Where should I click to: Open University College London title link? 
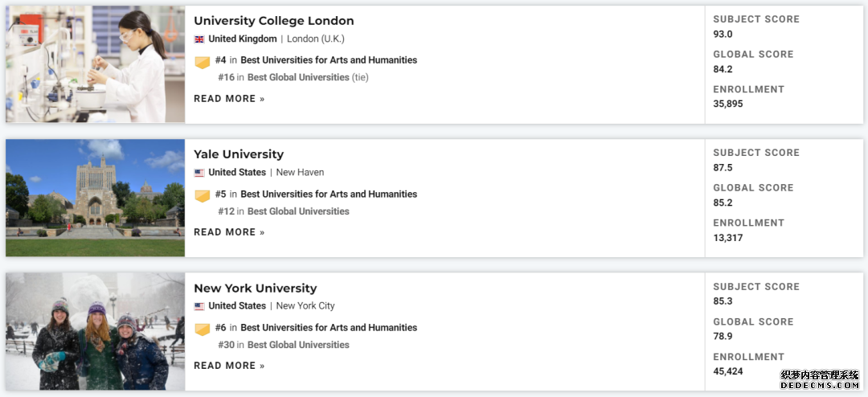[273, 21]
